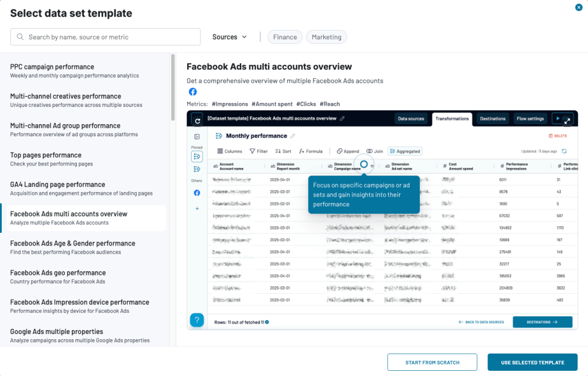The height and width of the screenshot is (376, 588).
Task: Click the START FROM SCRATCH button
Action: [x=432, y=362]
